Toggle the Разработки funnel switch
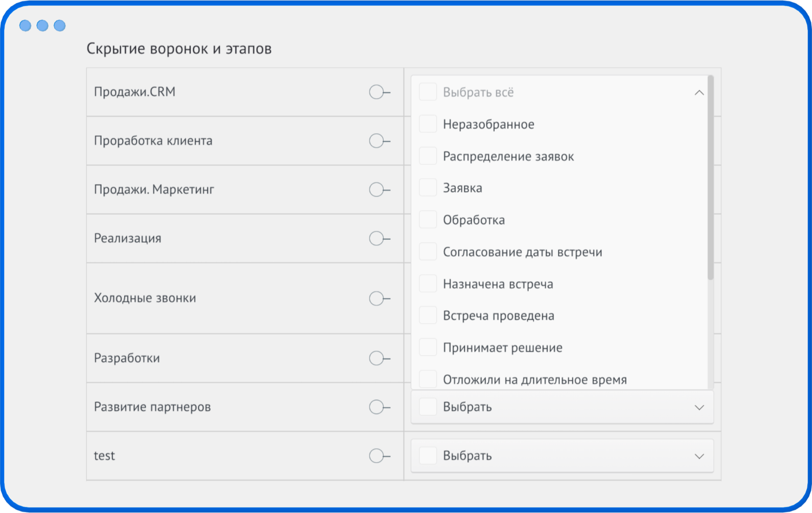 [x=379, y=358]
